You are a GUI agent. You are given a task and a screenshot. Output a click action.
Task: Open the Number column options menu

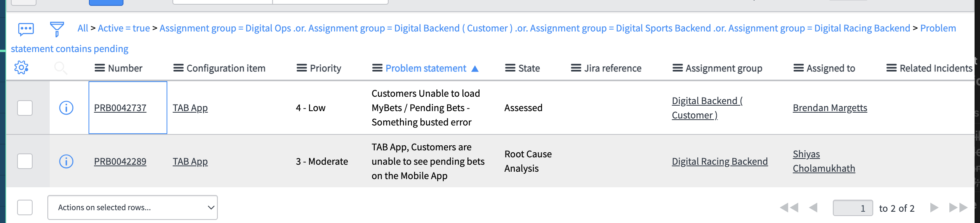pyautogui.click(x=100, y=68)
